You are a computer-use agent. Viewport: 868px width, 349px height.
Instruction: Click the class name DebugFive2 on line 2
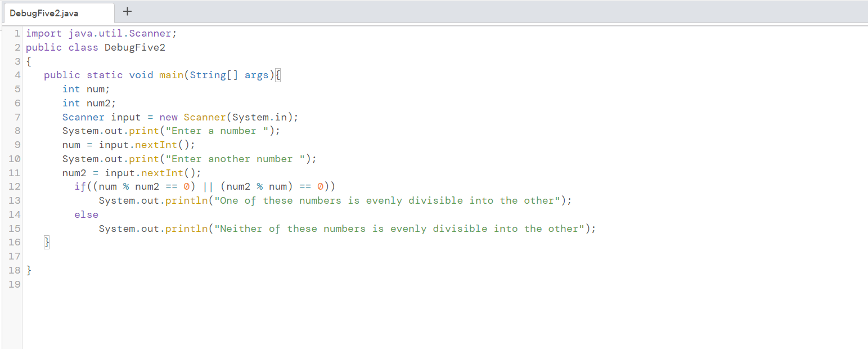134,47
